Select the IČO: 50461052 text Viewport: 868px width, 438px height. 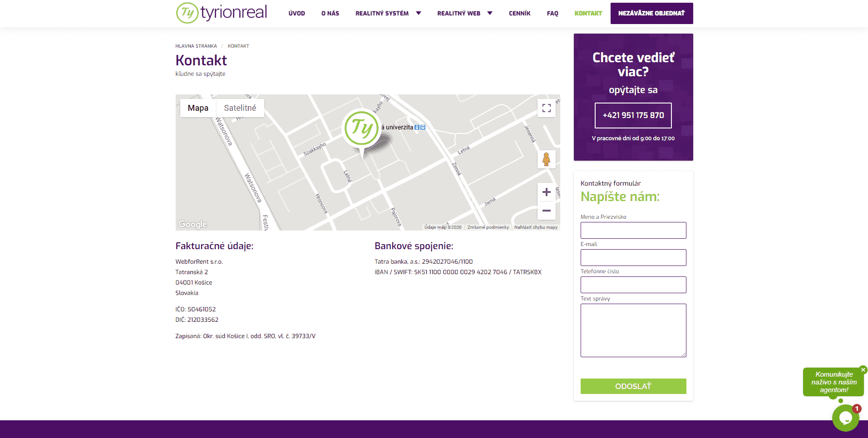[x=196, y=309]
